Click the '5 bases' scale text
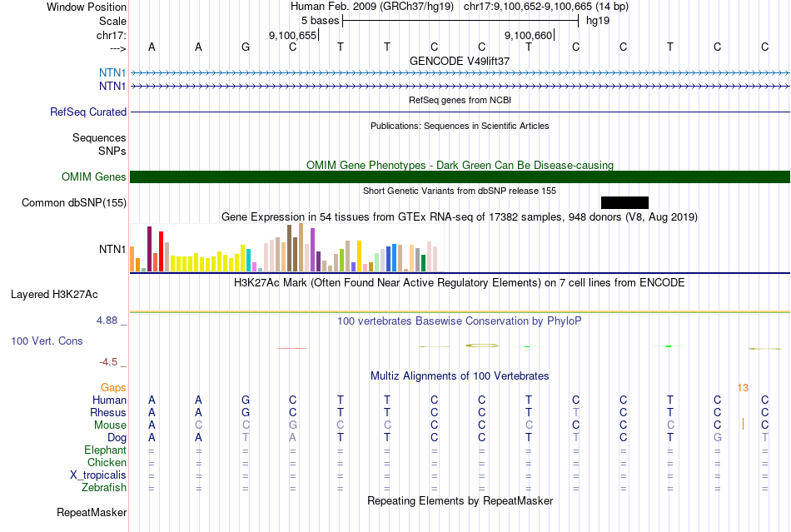The height and width of the screenshot is (532, 791). click(320, 21)
